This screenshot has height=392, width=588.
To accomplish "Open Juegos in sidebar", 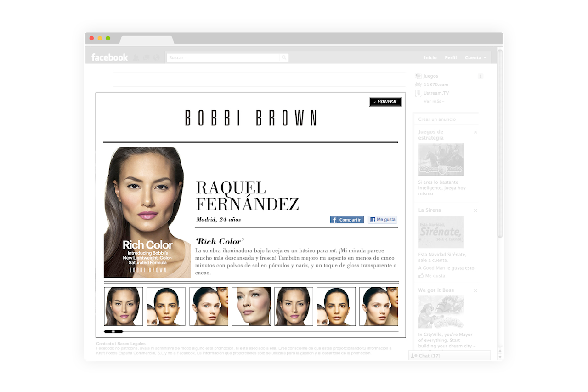I will pos(431,76).
